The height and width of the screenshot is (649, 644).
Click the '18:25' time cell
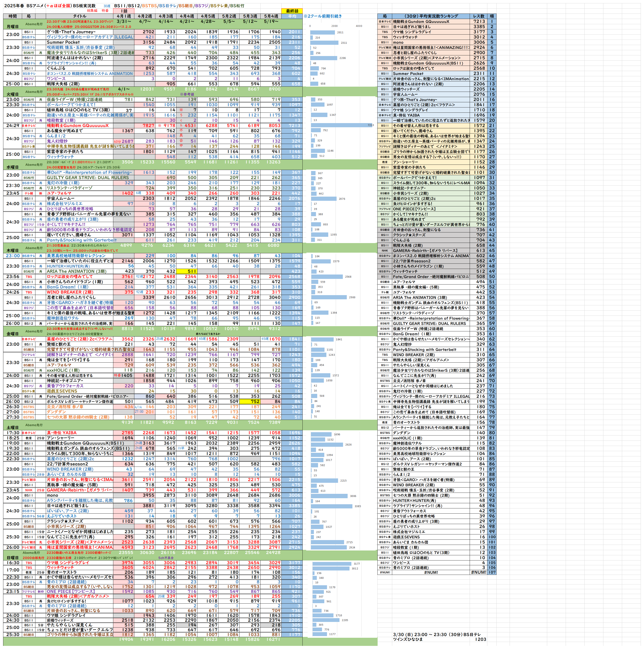[x=12, y=438]
